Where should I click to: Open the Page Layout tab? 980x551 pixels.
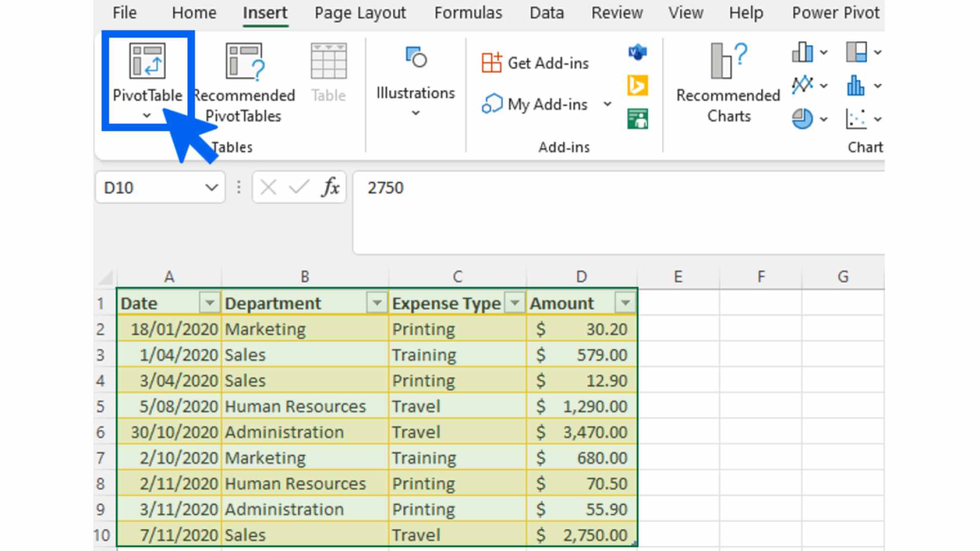[x=360, y=13]
